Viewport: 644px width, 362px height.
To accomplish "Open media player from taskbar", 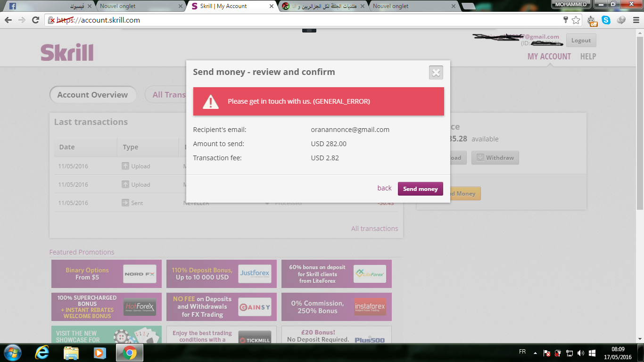I will 99,353.
